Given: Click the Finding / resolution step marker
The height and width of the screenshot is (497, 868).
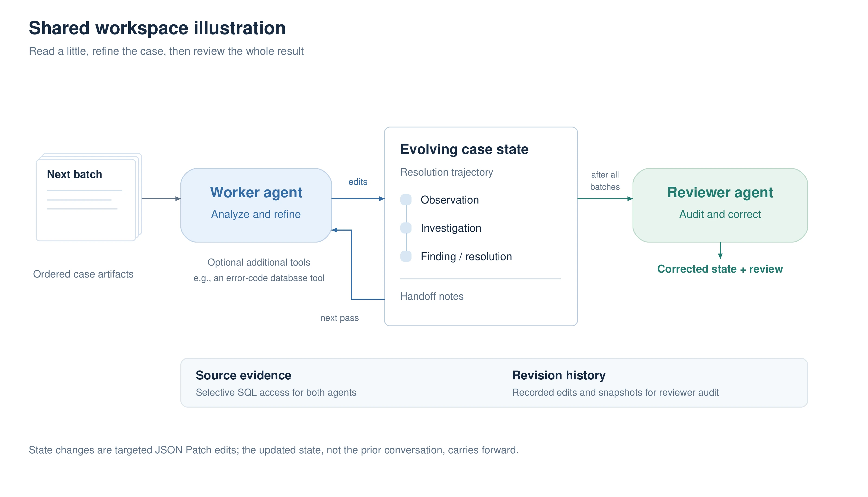Looking at the screenshot, I should point(406,256).
